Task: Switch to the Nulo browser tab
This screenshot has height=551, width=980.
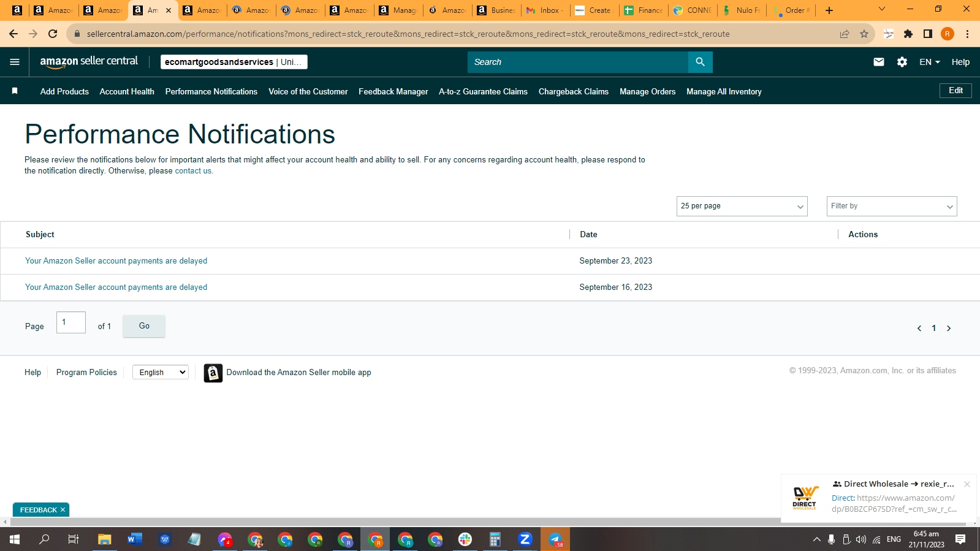Action: pyautogui.click(x=742, y=10)
